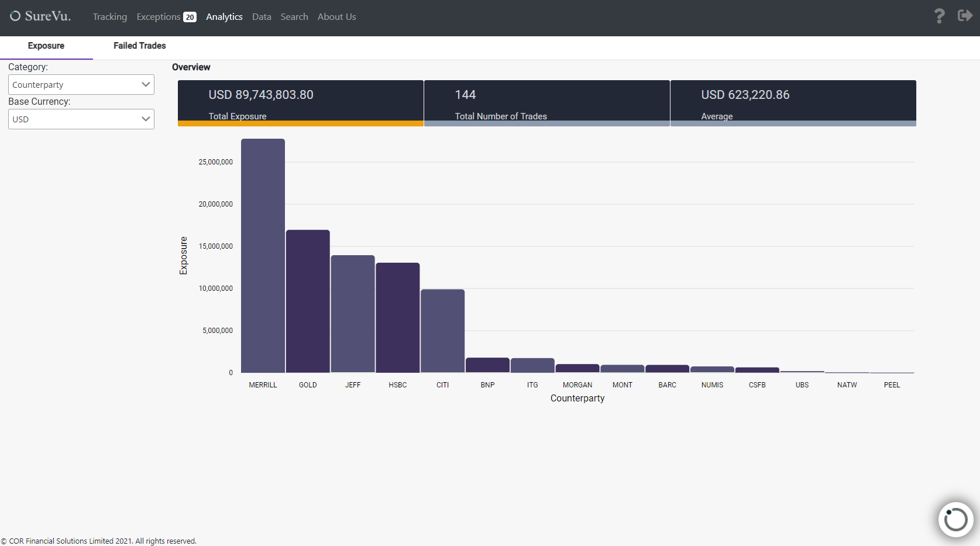Click the USD 89,743,803.80 value
Screen dimensions: 980x546
pyautogui.click(x=261, y=95)
